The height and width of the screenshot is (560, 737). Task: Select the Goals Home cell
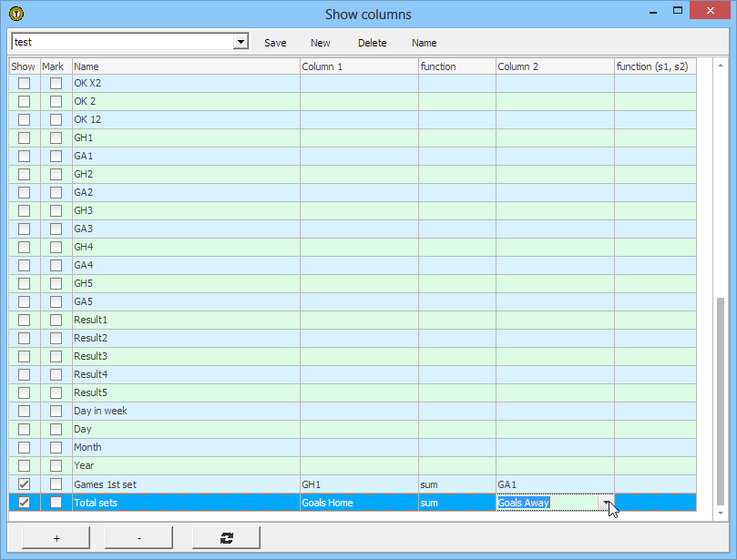359,503
